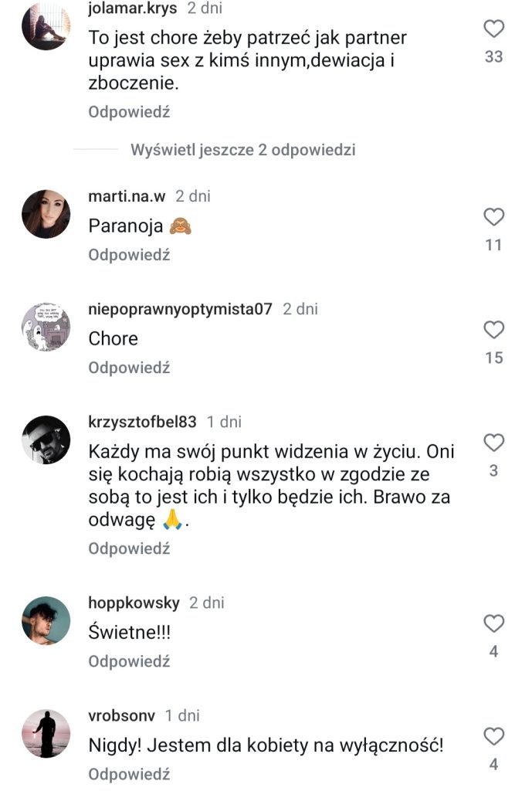Screen dimensions: 532x791
Task: Tap heart on marti.na.w's Paranoja comment
Action: pos(493,217)
